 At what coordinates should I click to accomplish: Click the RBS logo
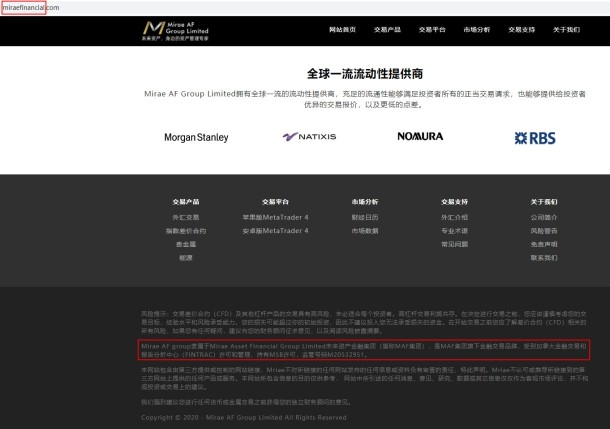coord(535,138)
